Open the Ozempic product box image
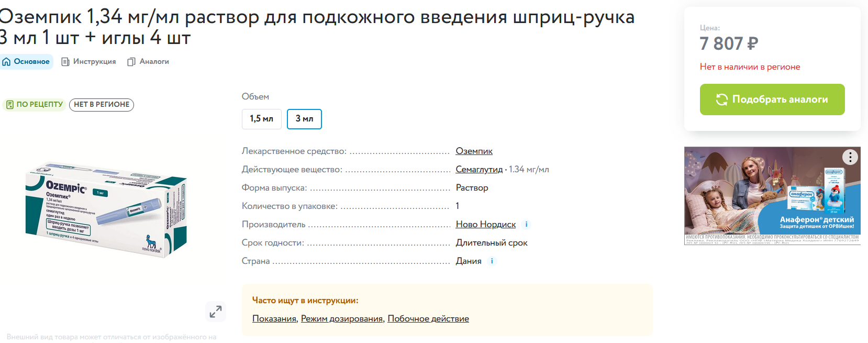Screen dimensions: 868x343 pyautogui.click(x=106, y=211)
